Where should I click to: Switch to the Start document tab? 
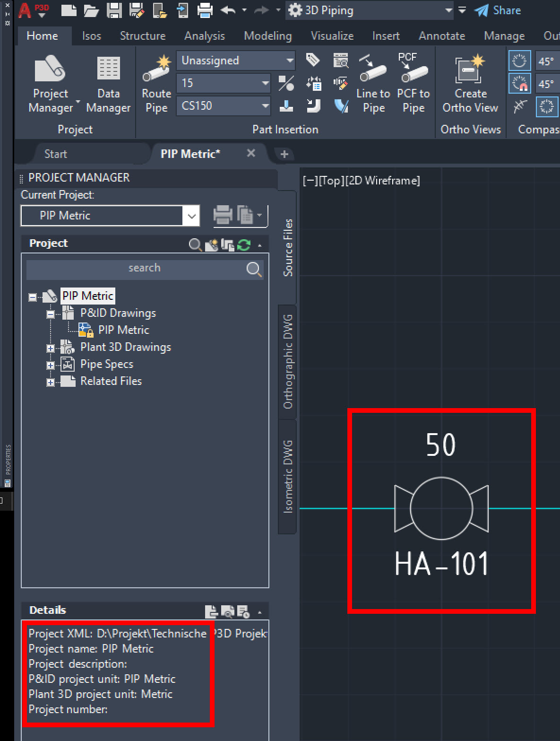56,154
